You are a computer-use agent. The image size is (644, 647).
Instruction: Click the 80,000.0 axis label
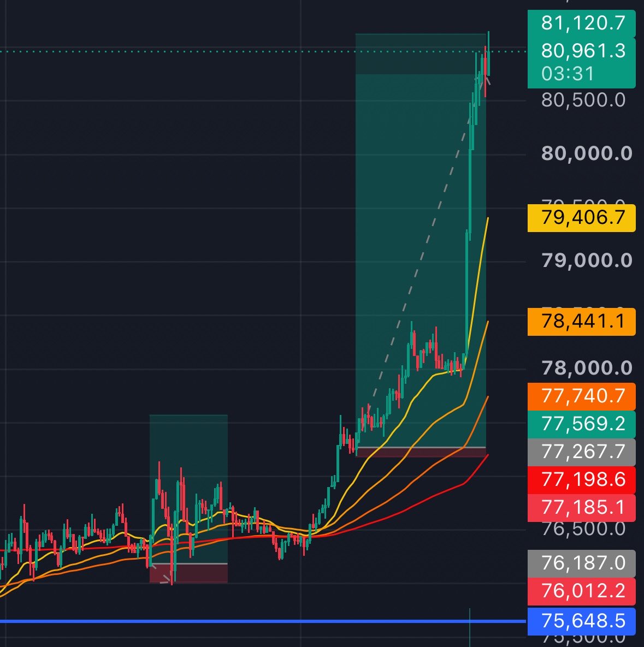tap(587, 153)
